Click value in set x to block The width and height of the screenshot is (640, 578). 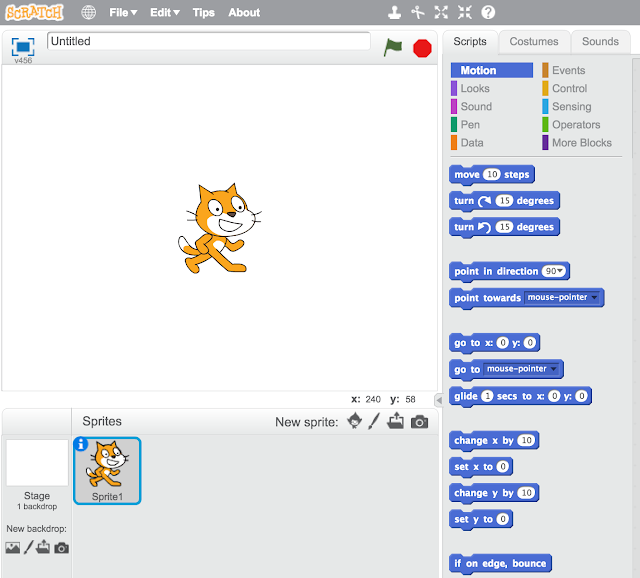[x=502, y=467]
